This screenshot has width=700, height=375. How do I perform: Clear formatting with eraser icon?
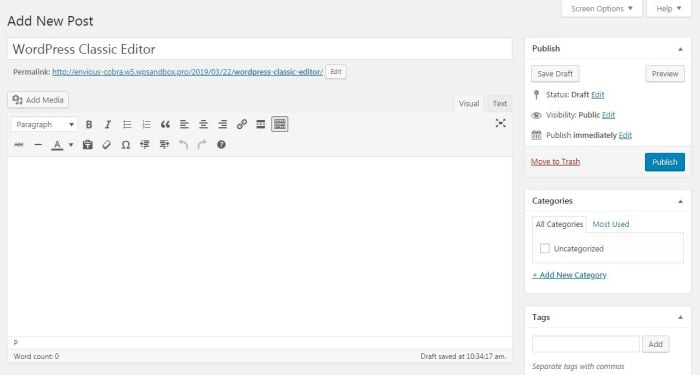[106, 145]
